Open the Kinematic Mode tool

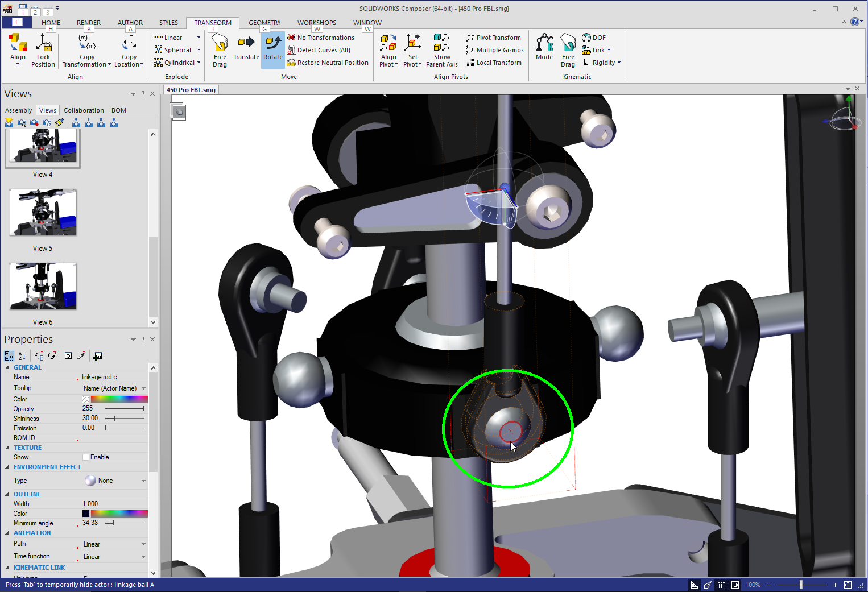(544, 47)
